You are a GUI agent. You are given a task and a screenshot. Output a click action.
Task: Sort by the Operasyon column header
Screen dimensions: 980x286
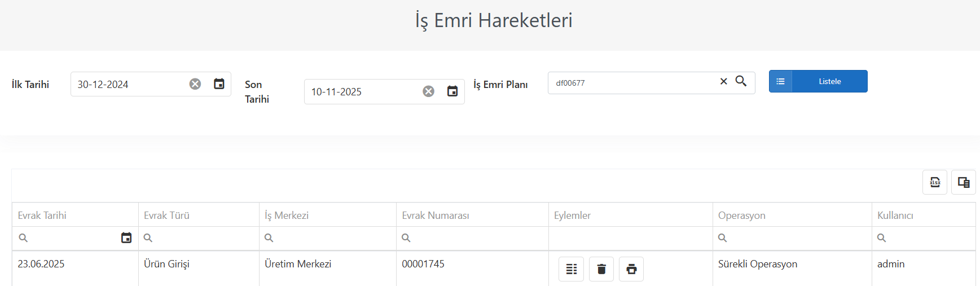[x=792, y=215]
